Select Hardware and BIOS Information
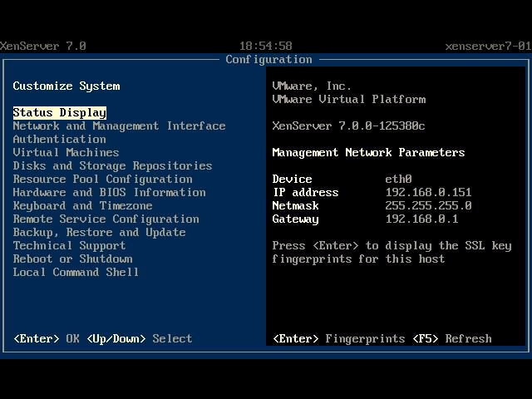The width and height of the screenshot is (532, 399). point(109,192)
